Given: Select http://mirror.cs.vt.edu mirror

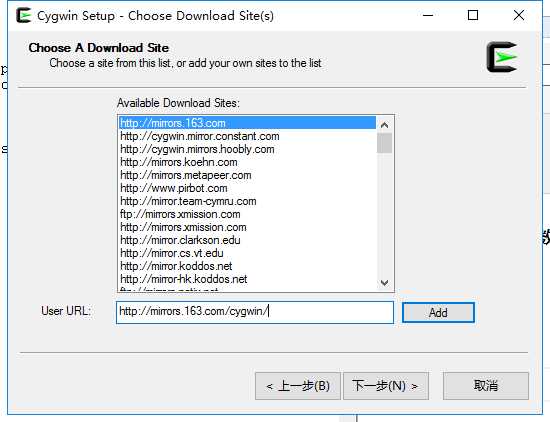Looking at the screenshot, I should click(247, 253).
